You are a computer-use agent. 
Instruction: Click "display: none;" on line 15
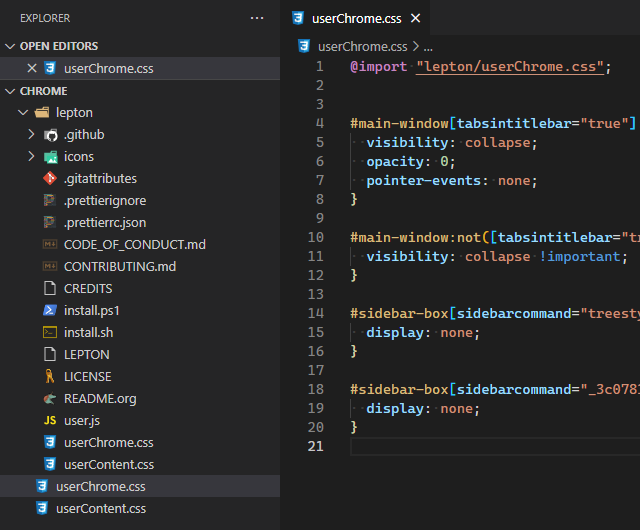tap(423, 333)
